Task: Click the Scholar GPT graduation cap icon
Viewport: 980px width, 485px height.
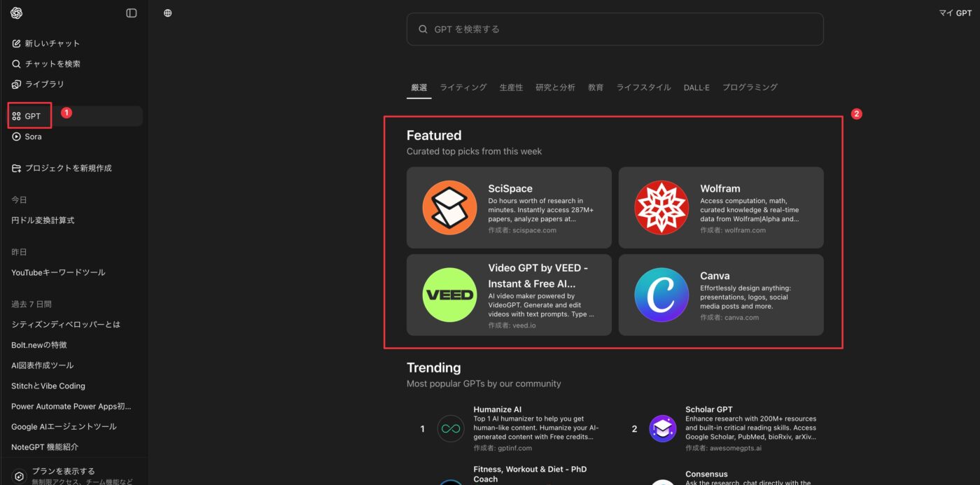Action: point(663,428)
